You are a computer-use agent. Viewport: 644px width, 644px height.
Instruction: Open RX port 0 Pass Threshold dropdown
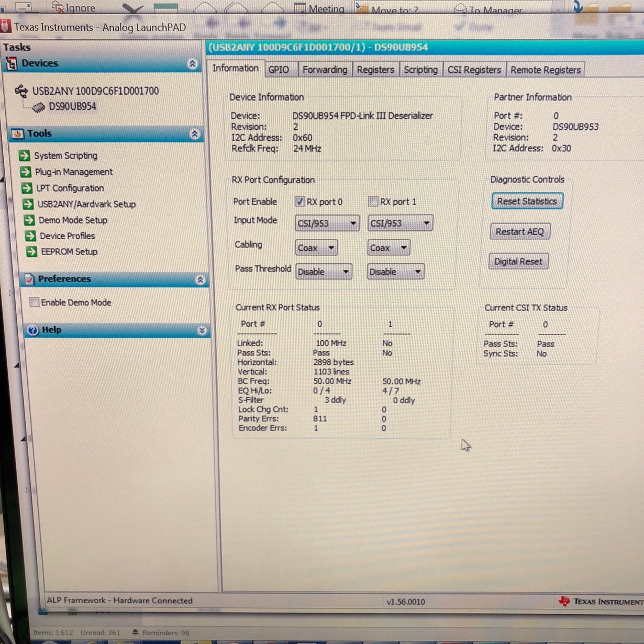pyautogui.click(x=324, y=272)
